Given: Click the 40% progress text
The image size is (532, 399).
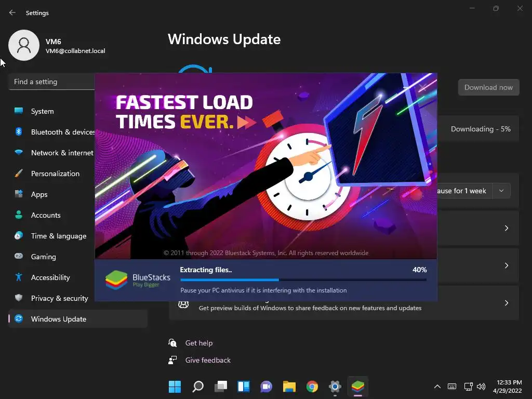Looking at the screenshot, I should tap(419, 270).
